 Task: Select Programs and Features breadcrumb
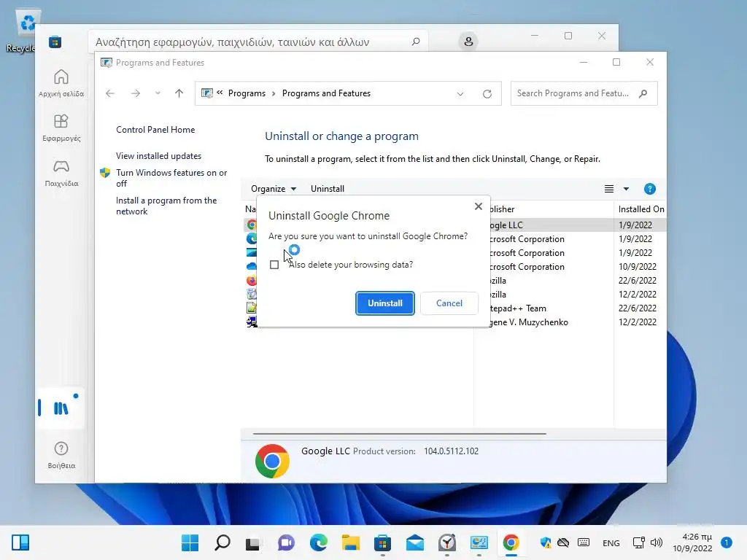point(326,93)
